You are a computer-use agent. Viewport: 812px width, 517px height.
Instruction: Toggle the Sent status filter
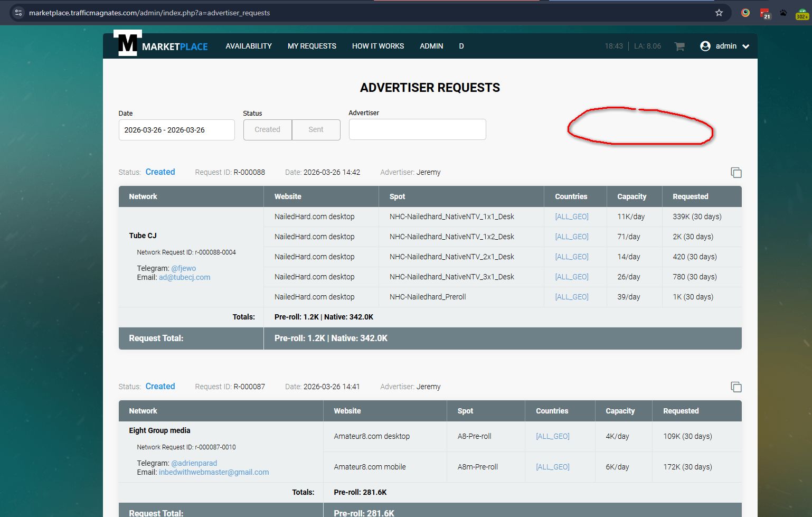(x=316, y=130)
